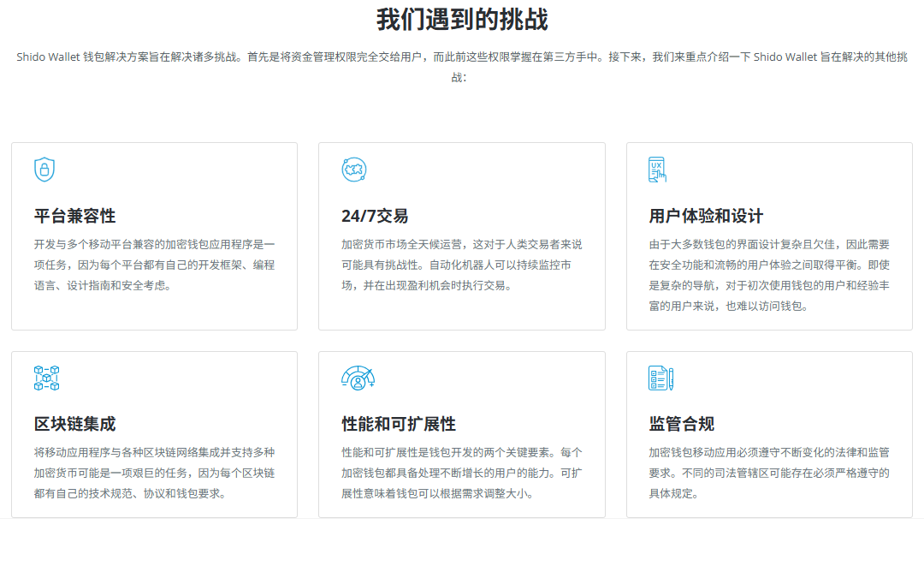Open the 区块链集成 card title
924x566 pixels.
tap(74, 424)
